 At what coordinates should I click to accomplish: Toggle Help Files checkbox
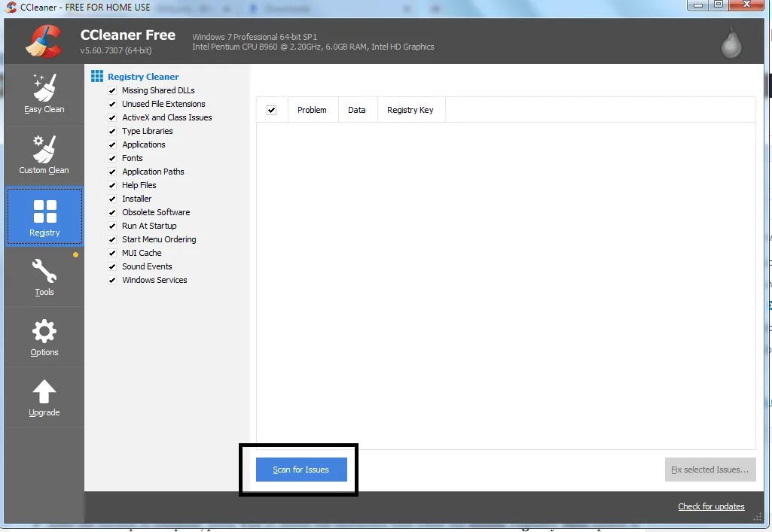(x=112, y=185)
